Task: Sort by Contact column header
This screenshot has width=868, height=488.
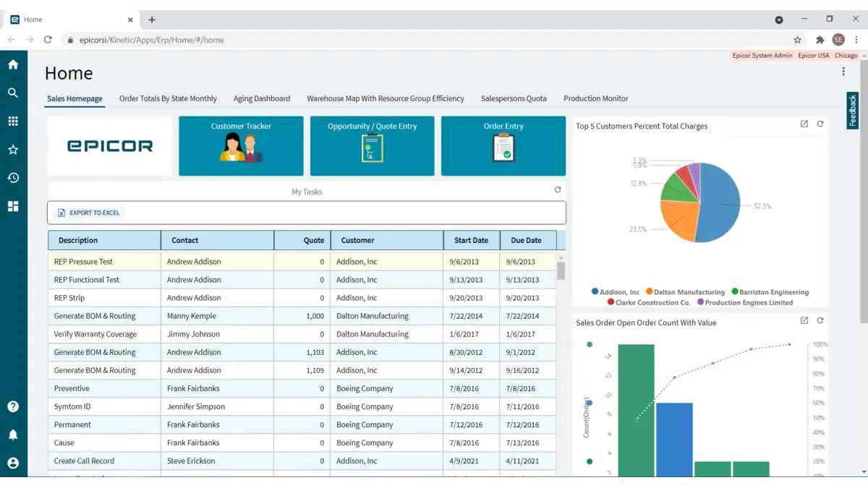Action: [218, 240]
